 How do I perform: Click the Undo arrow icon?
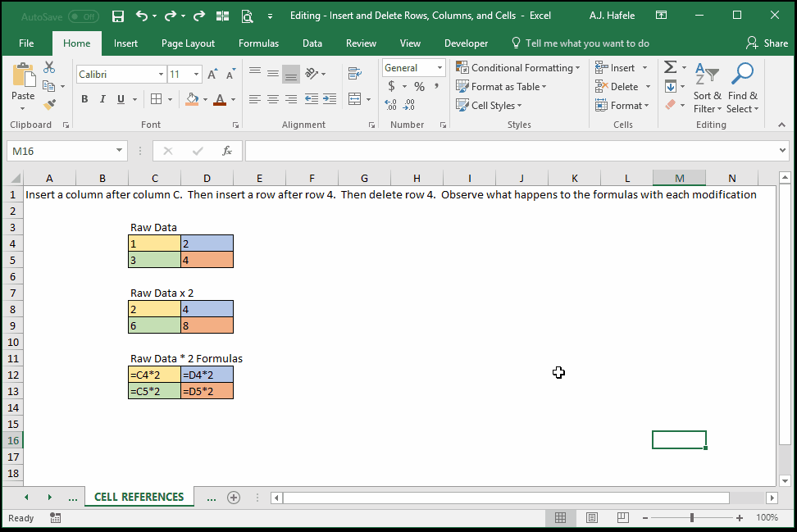tap(141, 16)
